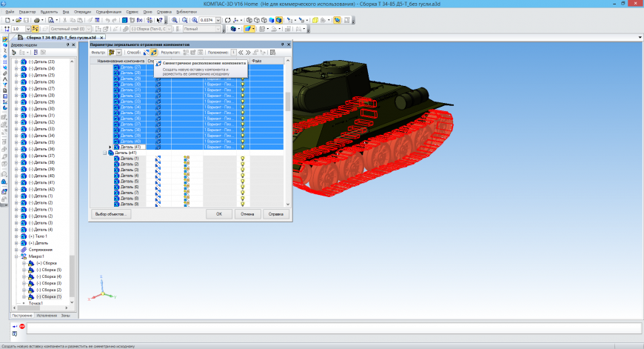Choose the symmetric component placement method
644x349 pixels.
click(x=153, y=52)
